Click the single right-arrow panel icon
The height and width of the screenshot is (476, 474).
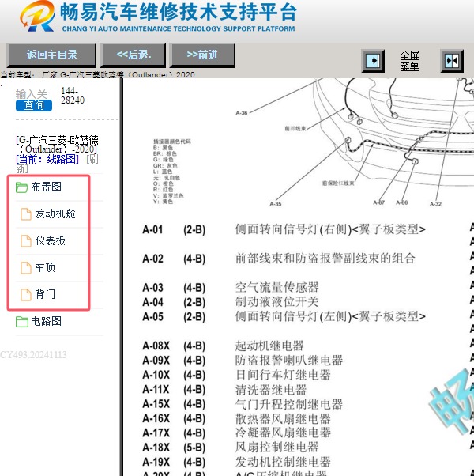[x=373, y=61]
